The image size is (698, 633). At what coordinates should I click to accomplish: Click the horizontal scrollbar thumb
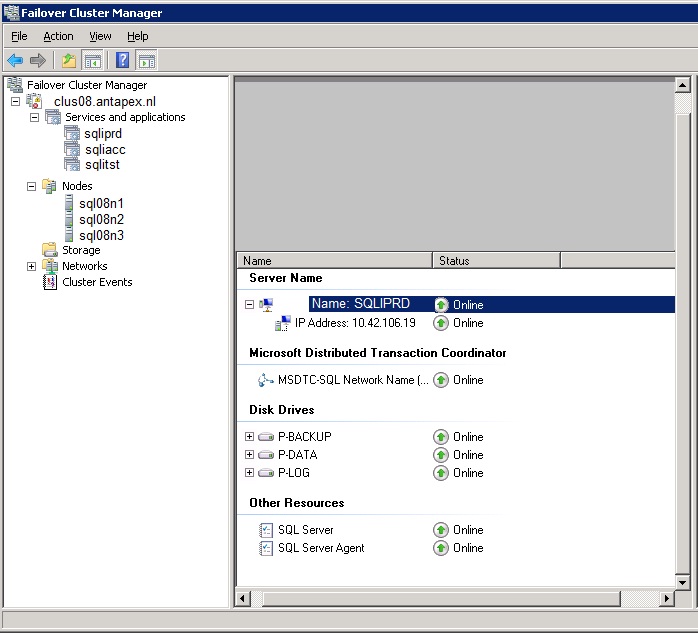pyautogui.click(x=442, y=598)
